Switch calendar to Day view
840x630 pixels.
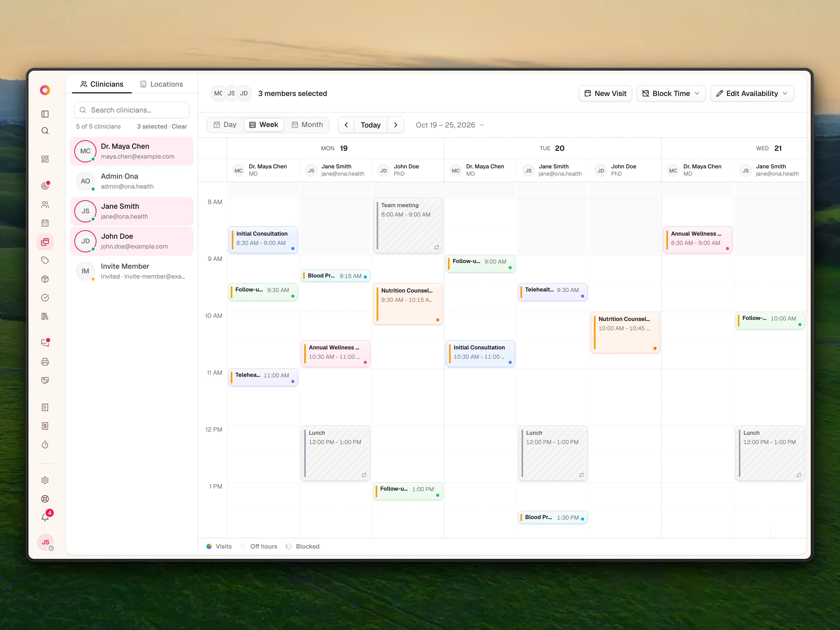(225, 124)
